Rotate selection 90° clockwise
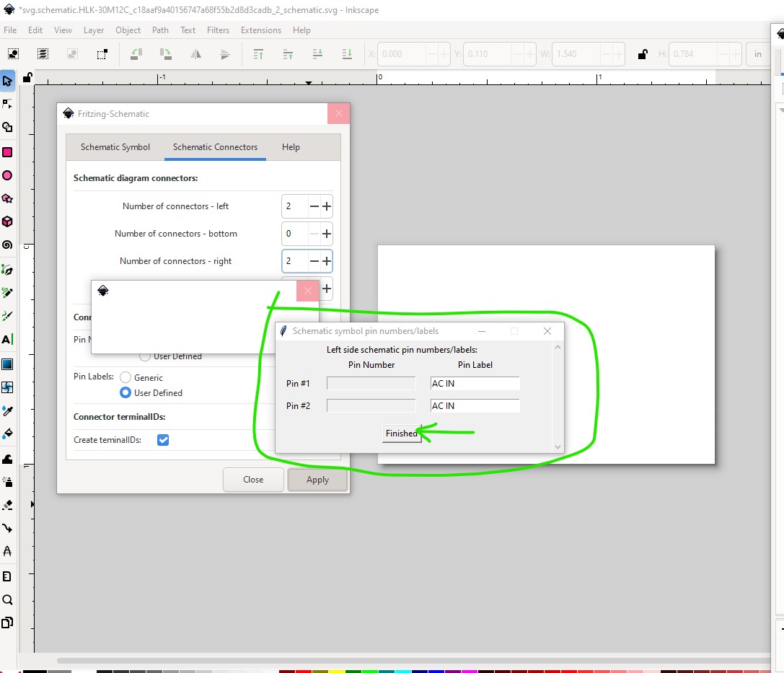This screenshot has height=673, width=784. point(165,54)
